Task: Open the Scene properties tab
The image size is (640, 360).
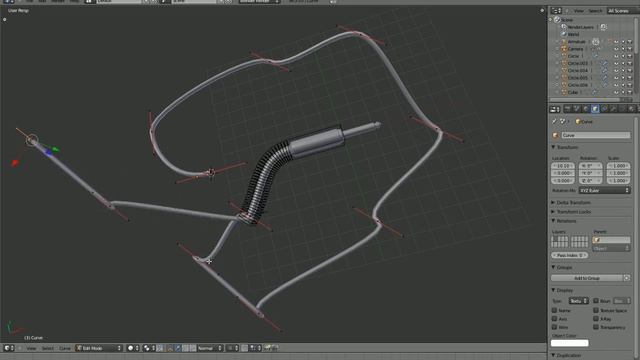Action: point(577,109)
